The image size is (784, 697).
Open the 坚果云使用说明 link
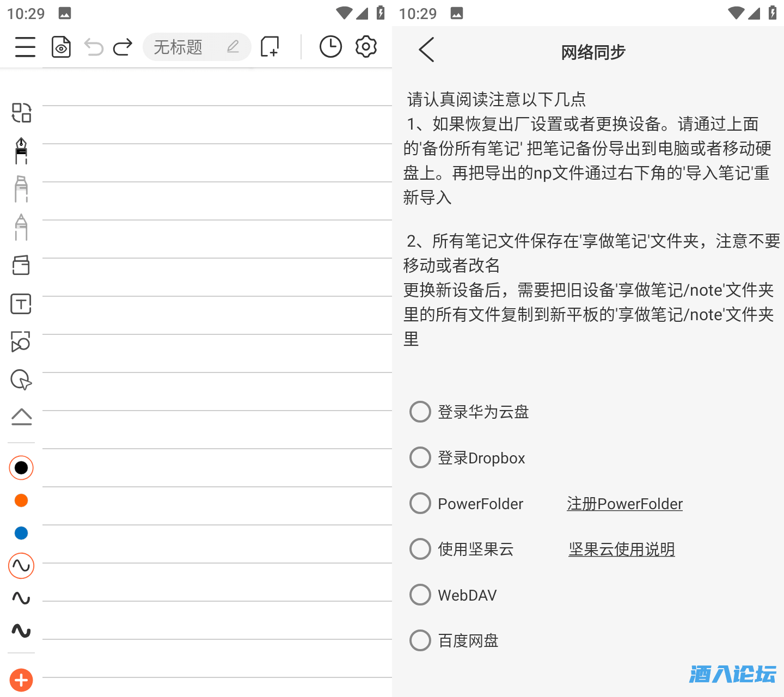621,549
